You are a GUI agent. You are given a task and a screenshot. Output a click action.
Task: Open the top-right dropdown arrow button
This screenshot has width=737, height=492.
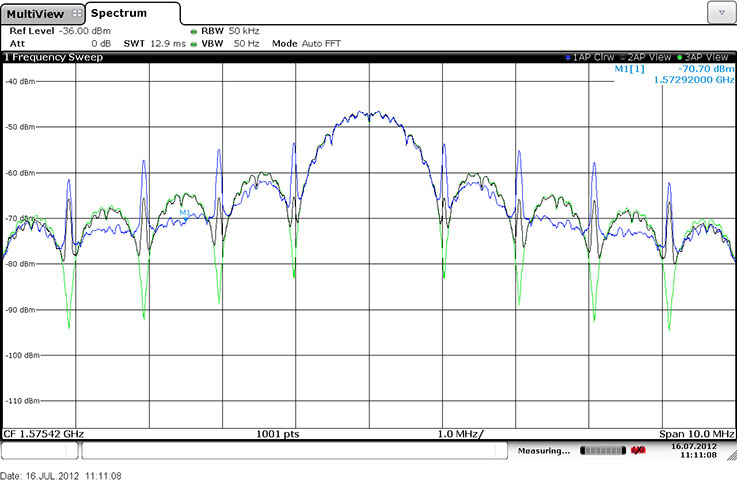coord(720,12)
